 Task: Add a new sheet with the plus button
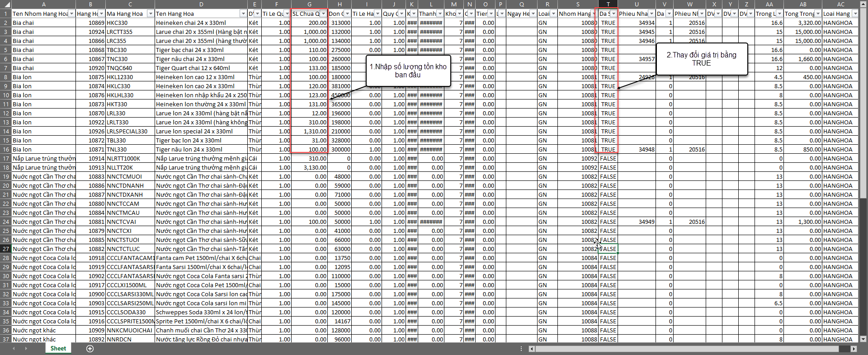pos(90,349)
